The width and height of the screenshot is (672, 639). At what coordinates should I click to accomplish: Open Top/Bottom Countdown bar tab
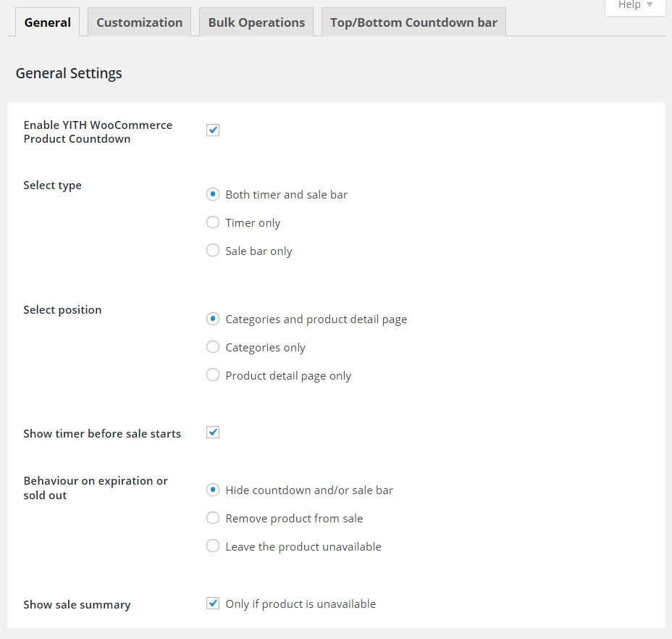[x=413, y=22]
